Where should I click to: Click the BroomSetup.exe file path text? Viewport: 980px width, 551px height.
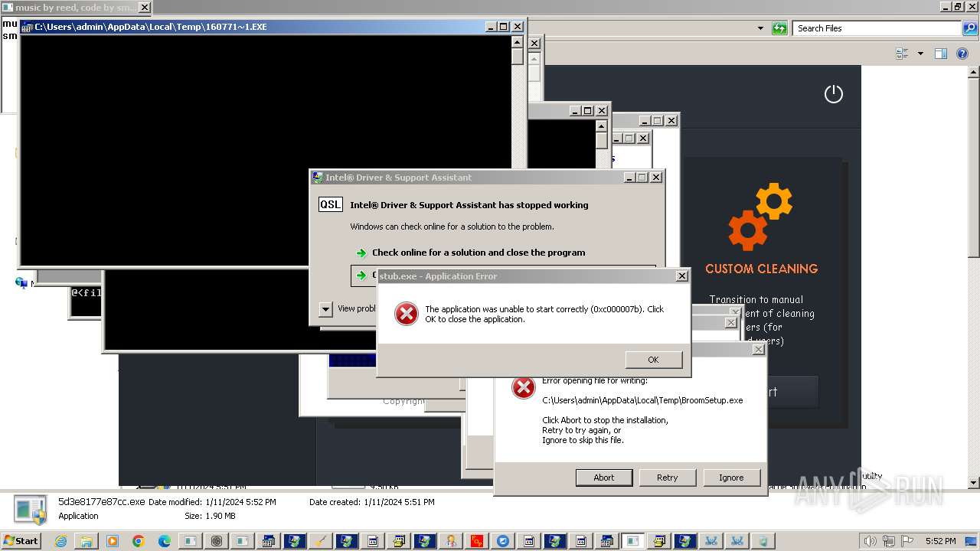(x=642, y=400)
